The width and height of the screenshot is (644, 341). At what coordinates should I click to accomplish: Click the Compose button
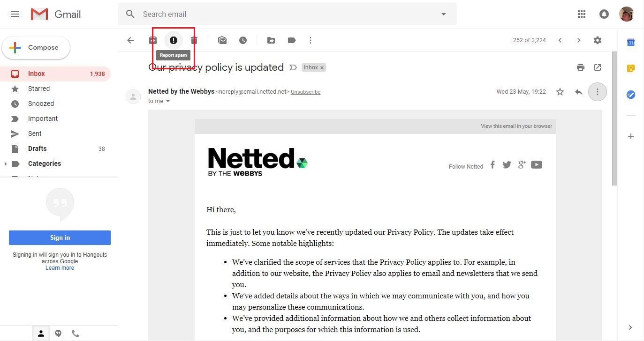36,48
